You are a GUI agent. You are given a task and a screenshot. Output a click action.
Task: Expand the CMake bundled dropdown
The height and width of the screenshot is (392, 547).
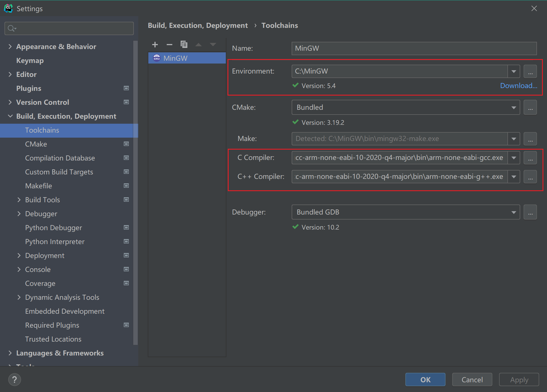[x=515, y=107]
